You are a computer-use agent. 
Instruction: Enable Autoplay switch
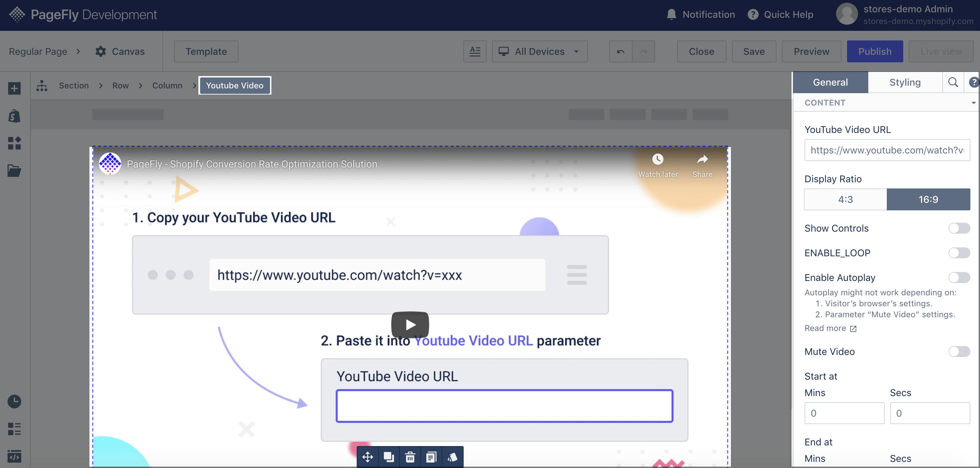pyautogui.click(x=959, y=278)
